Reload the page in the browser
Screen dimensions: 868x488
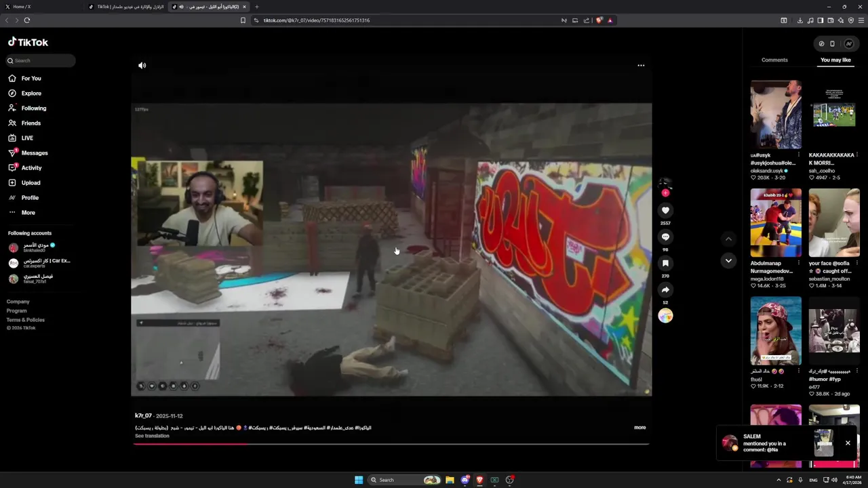27,20
